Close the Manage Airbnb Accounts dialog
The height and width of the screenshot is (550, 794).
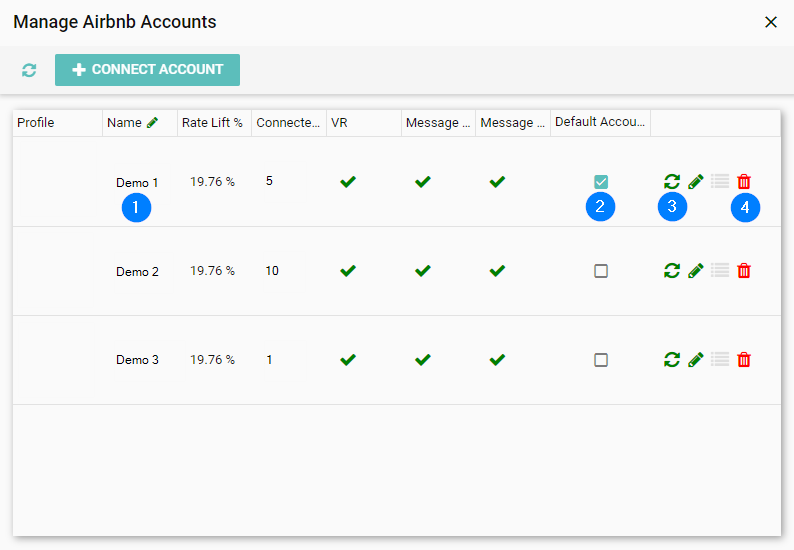(x=771, y=22)
